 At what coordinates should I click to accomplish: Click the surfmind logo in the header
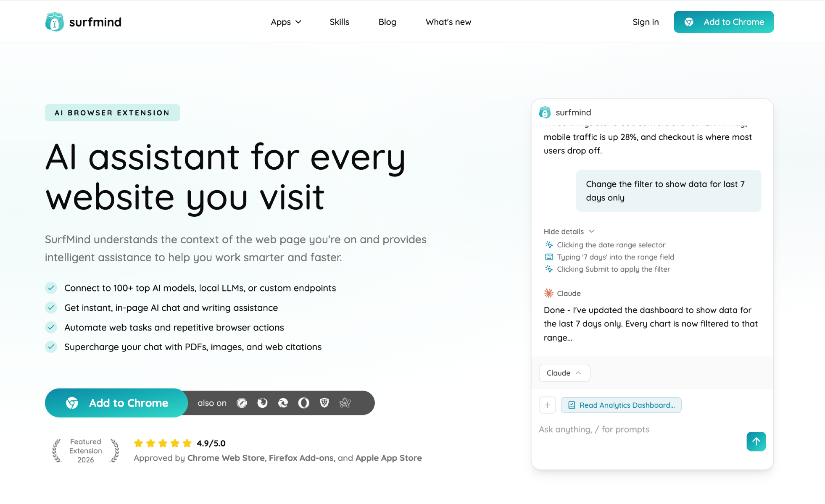83,22
